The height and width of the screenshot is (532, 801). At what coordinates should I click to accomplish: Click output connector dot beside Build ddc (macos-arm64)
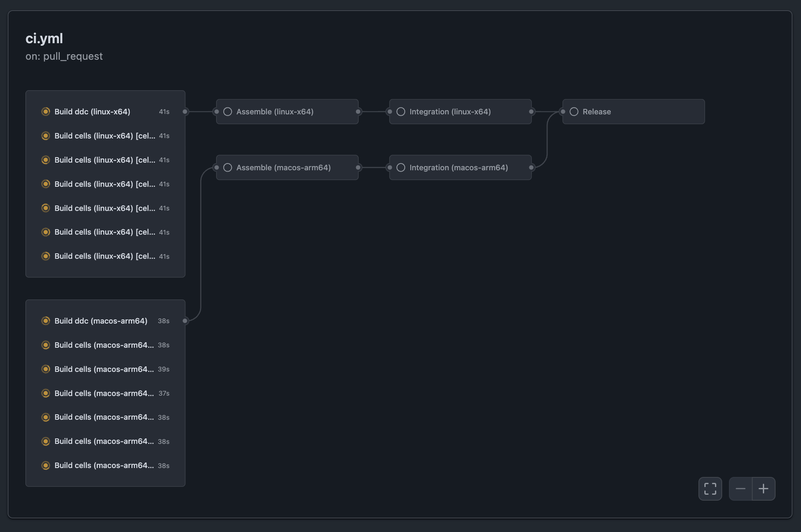[185, 321]
